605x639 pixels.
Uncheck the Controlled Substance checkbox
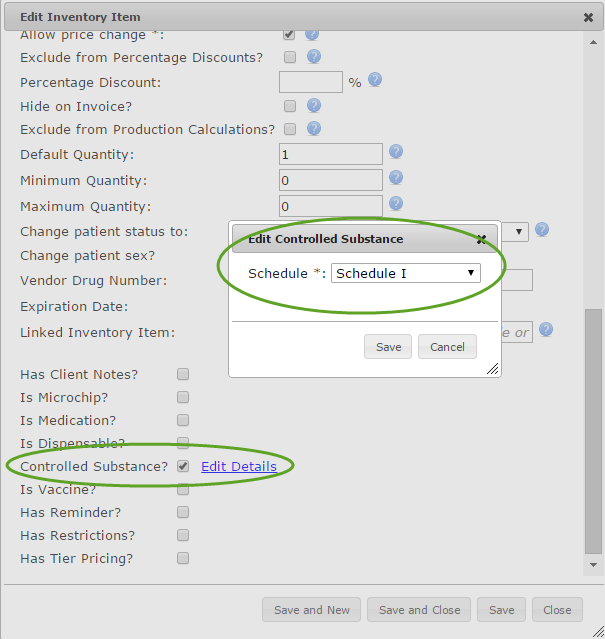[183, 466]
